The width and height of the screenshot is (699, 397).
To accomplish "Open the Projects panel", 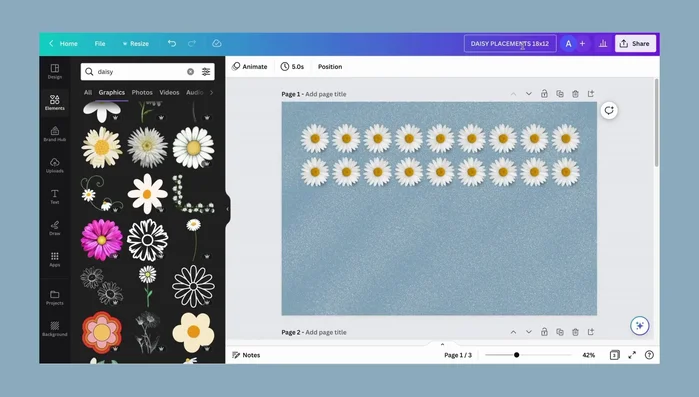I will (54, 298).
